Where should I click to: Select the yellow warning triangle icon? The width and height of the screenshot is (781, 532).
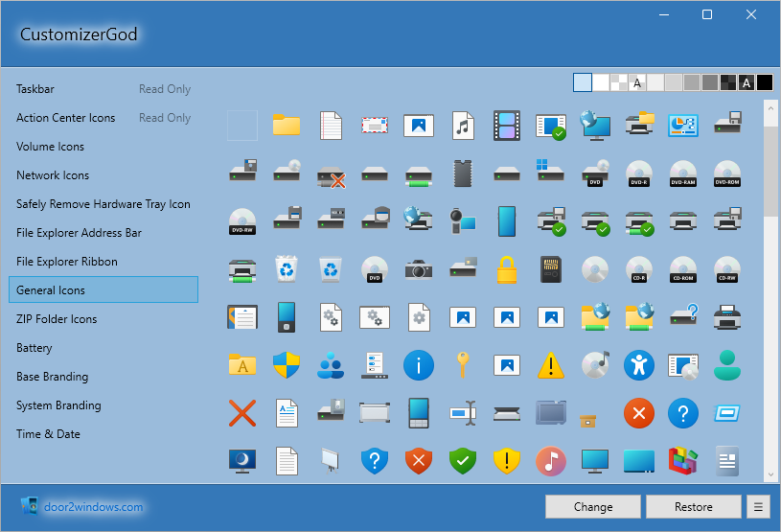click(551, 365)
